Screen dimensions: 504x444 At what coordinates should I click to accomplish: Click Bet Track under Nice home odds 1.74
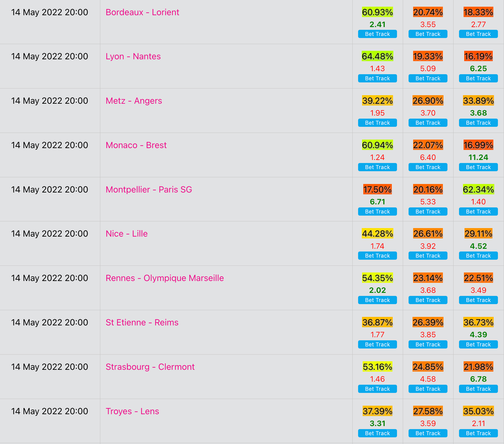click(x=378, y=256)
